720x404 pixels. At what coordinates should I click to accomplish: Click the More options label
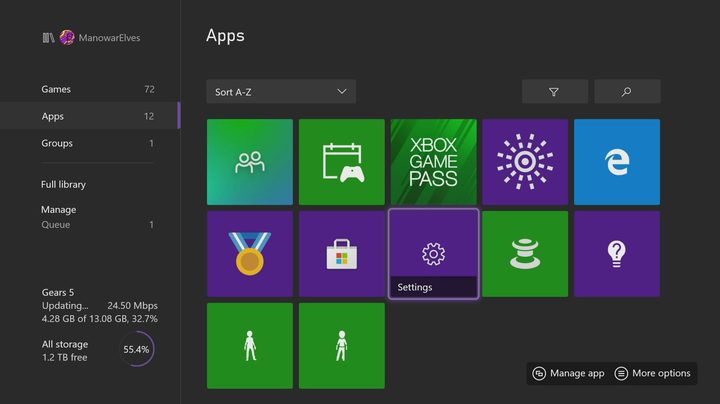[661, 373]
